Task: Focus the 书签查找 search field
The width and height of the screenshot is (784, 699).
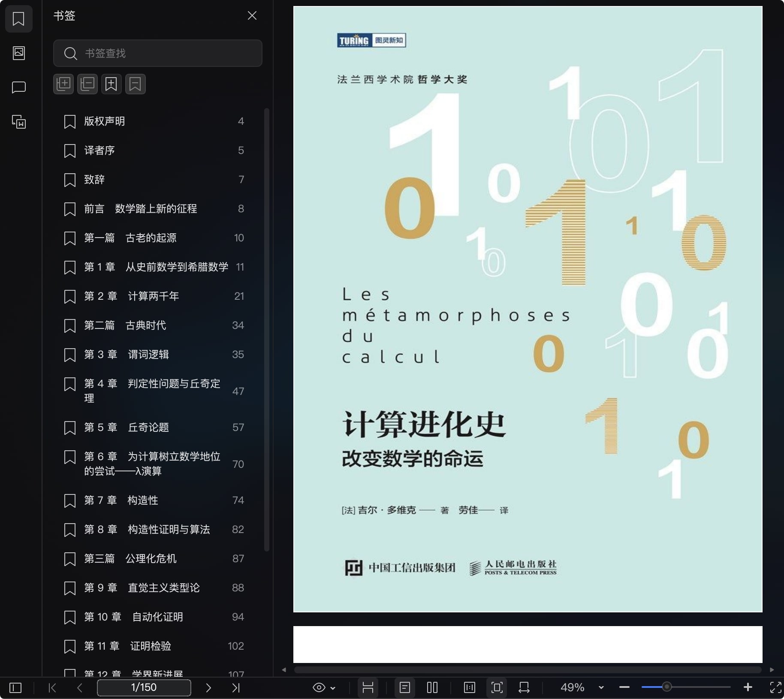Action: (158, 53)
